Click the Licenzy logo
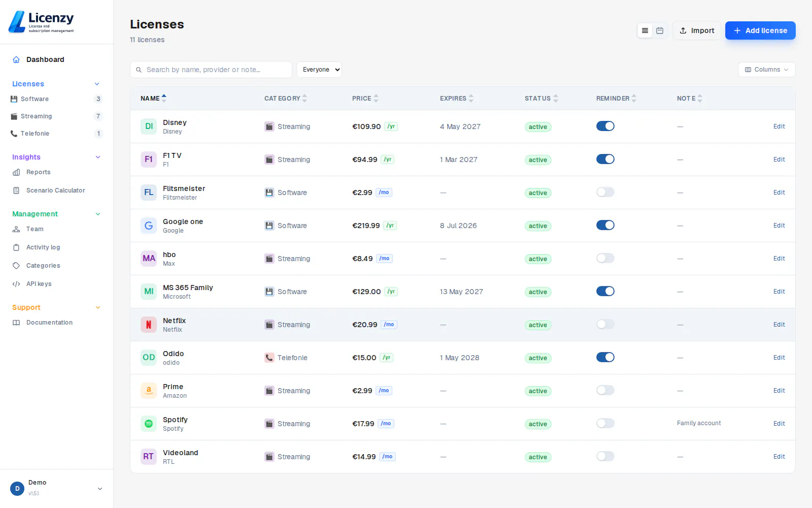This screenshot has height=508, width=812. [42, 22]
